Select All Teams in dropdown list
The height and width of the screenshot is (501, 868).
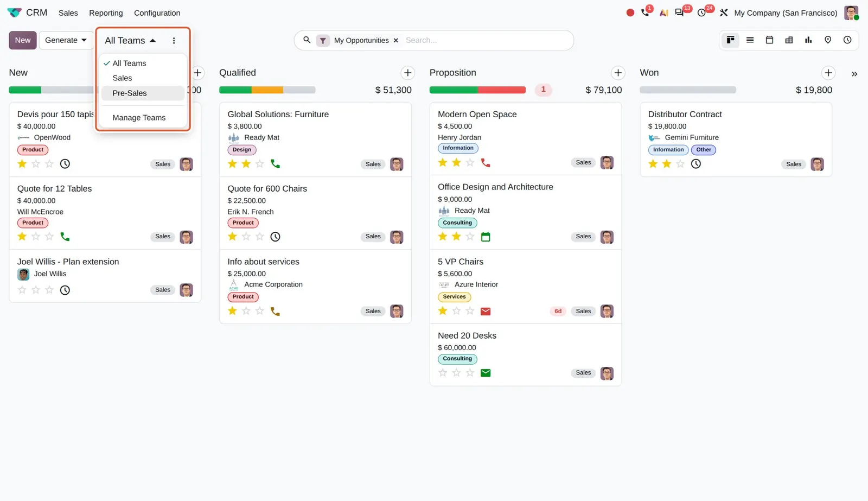(143, 64)
